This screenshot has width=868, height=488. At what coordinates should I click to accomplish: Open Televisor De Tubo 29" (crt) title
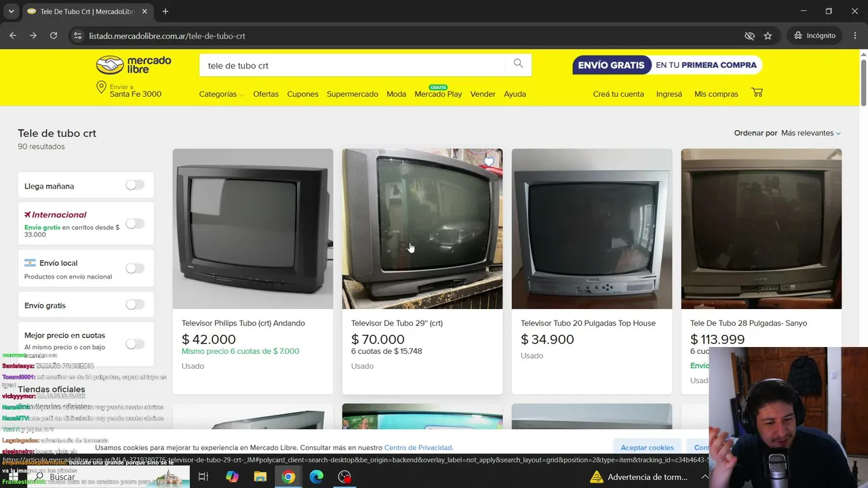pos(397,323)
